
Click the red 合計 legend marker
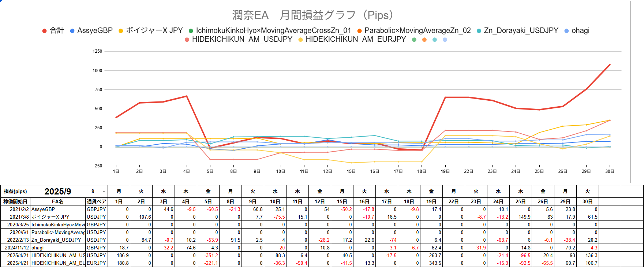[44, 31]
